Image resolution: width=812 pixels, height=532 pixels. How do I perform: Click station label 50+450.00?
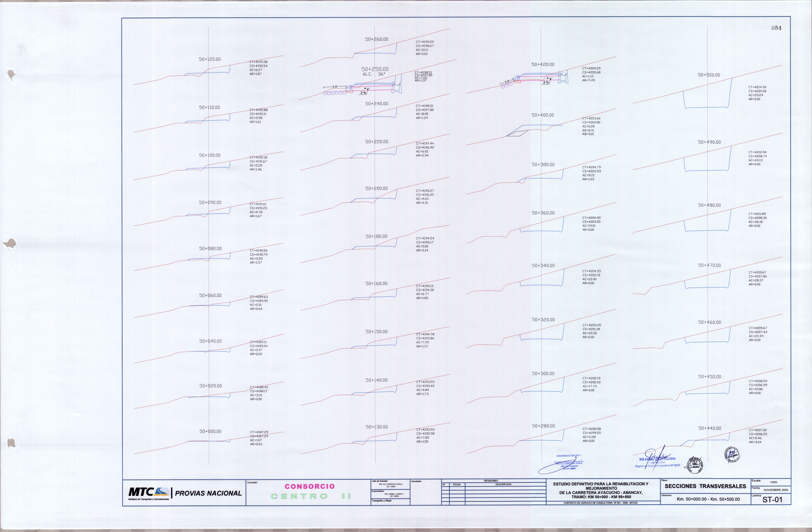tap(710, 377)
